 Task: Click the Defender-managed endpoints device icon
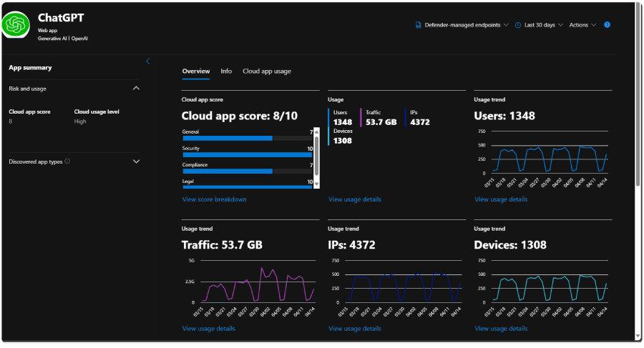418,25
